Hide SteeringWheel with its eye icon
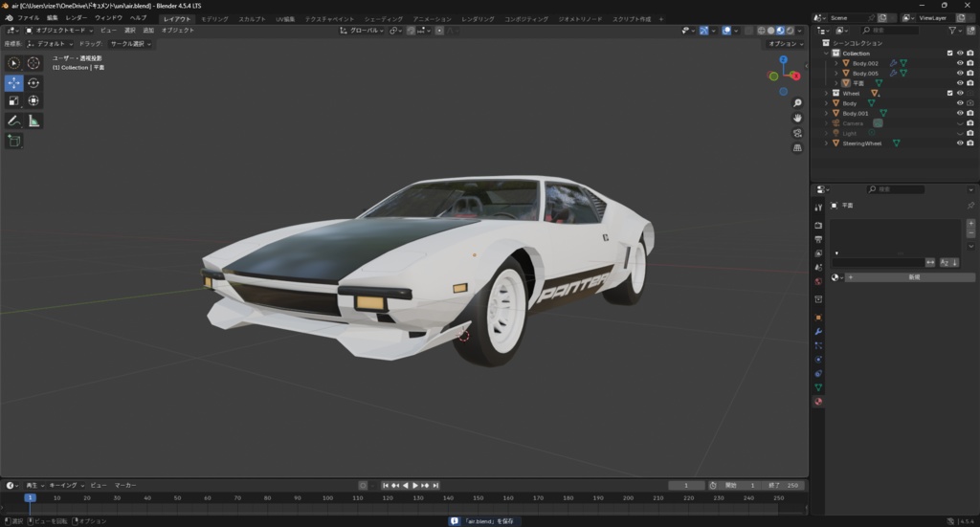This screenshot has height=527, width=980. coord(960,143)
